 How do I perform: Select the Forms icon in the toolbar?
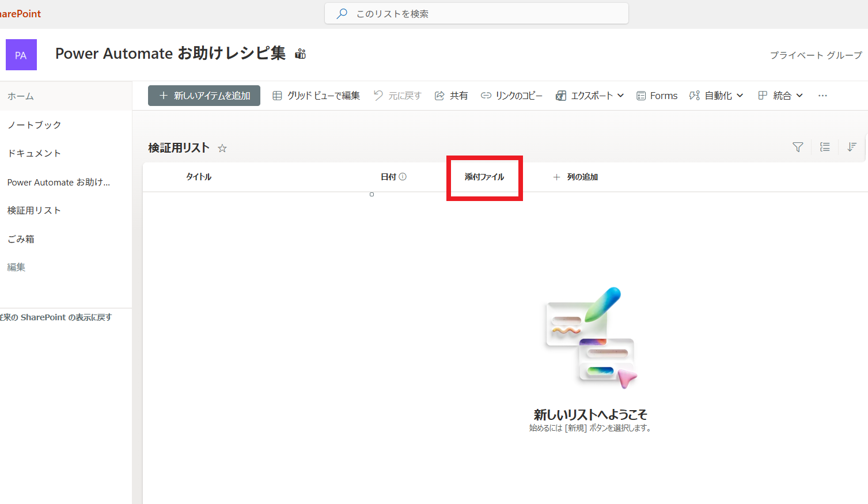[656, 96]
